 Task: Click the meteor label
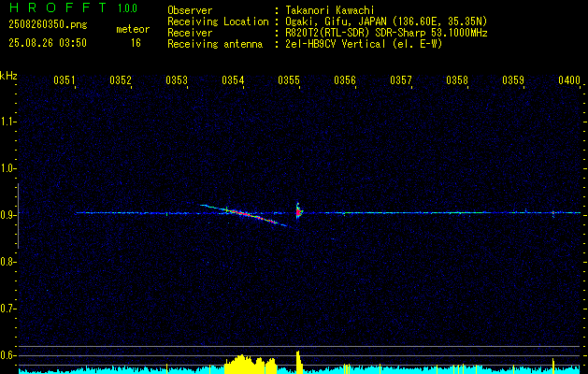pos(133,29)
